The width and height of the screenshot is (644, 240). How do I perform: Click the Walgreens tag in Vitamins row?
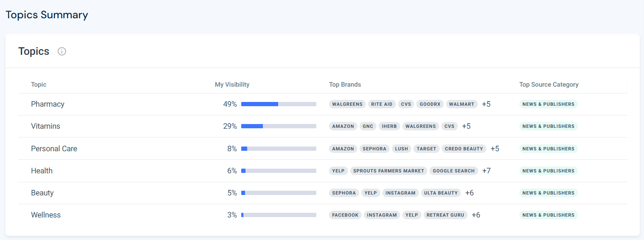tap(421, 126)
